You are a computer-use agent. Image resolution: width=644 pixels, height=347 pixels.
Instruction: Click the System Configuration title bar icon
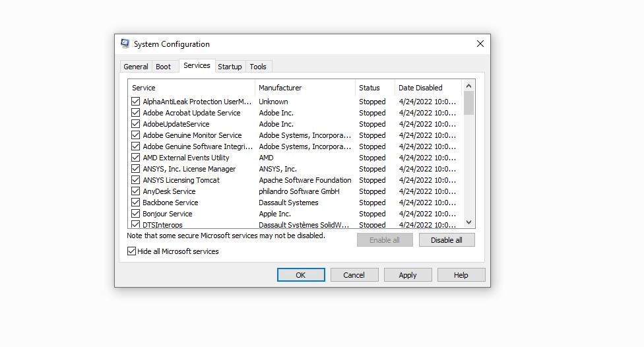[125, 44]
